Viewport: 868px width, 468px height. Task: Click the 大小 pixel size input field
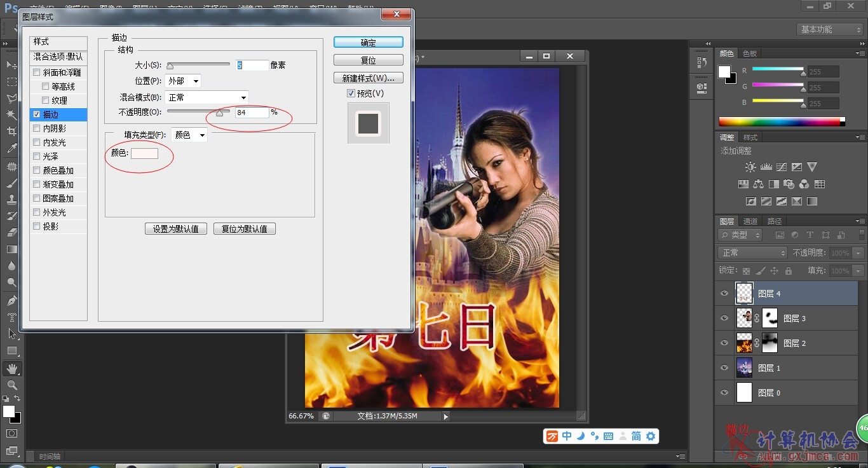(x=252, y=65)
